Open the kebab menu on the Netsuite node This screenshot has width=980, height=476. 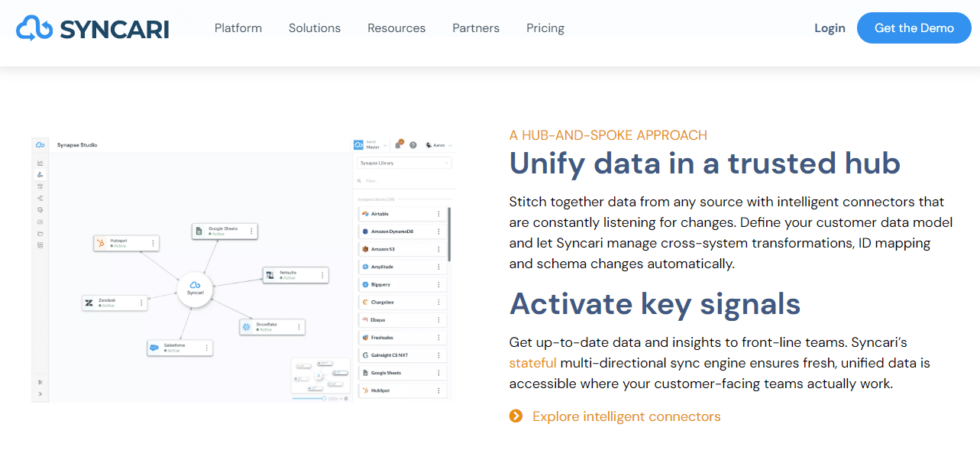pyautogui.click(x=322, y=275)
